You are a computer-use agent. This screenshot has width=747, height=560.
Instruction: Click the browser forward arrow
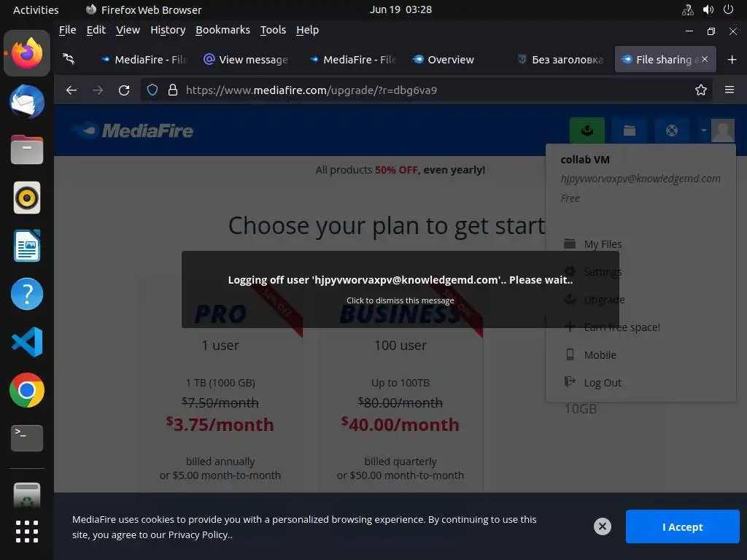(98, 90)
